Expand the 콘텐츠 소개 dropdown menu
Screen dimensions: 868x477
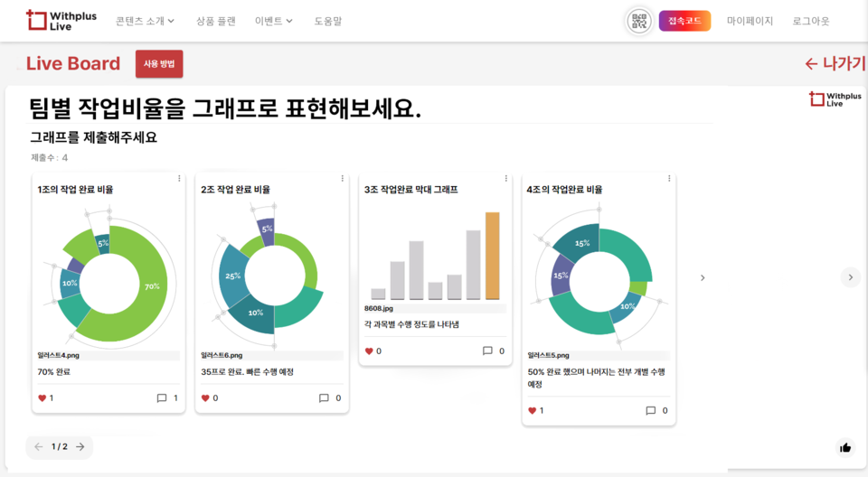coord(145,21)
